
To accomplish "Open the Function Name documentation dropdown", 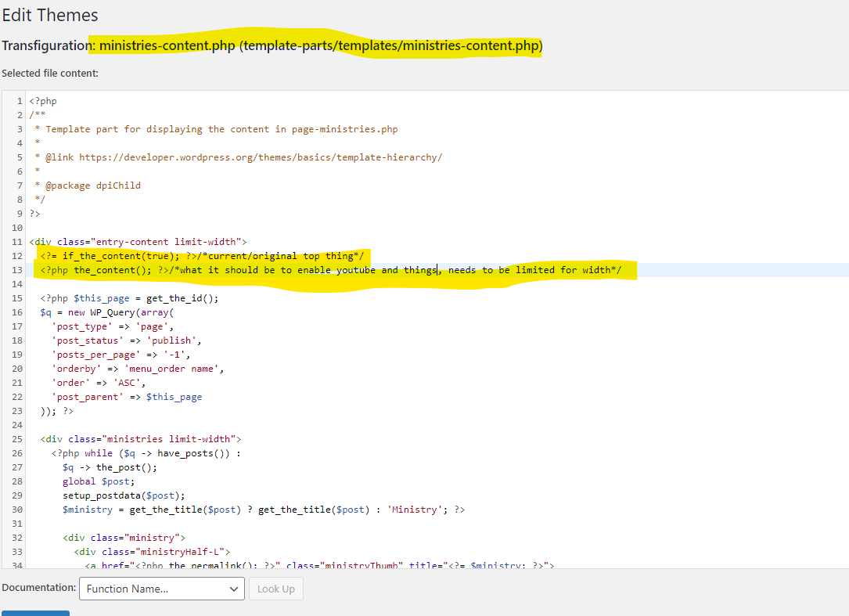I will [161, 589].
